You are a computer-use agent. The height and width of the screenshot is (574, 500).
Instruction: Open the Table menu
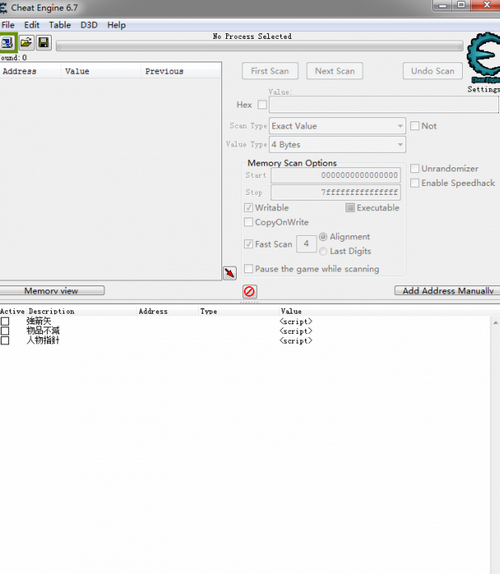pyautogui.click(x=60, y=25)
